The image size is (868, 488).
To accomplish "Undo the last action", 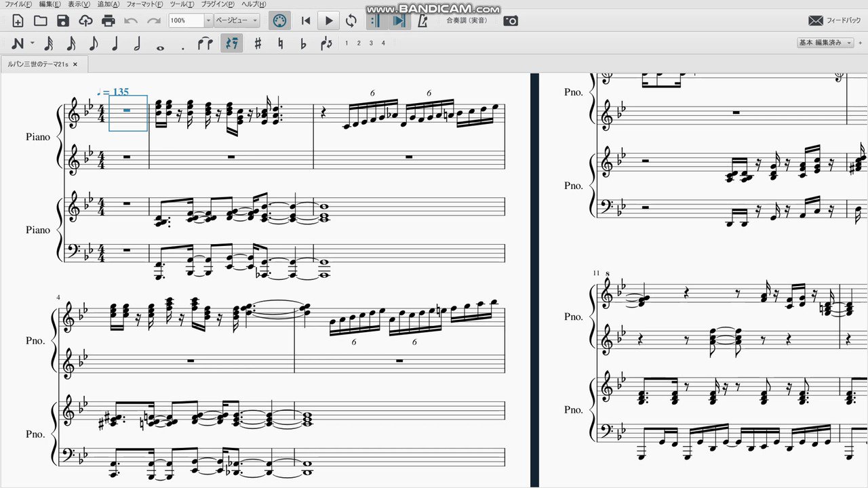I will tap(131, 20).
